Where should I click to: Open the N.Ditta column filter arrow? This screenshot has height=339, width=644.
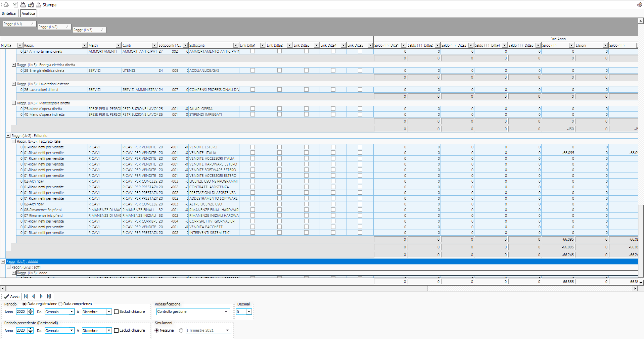(20, 45)
